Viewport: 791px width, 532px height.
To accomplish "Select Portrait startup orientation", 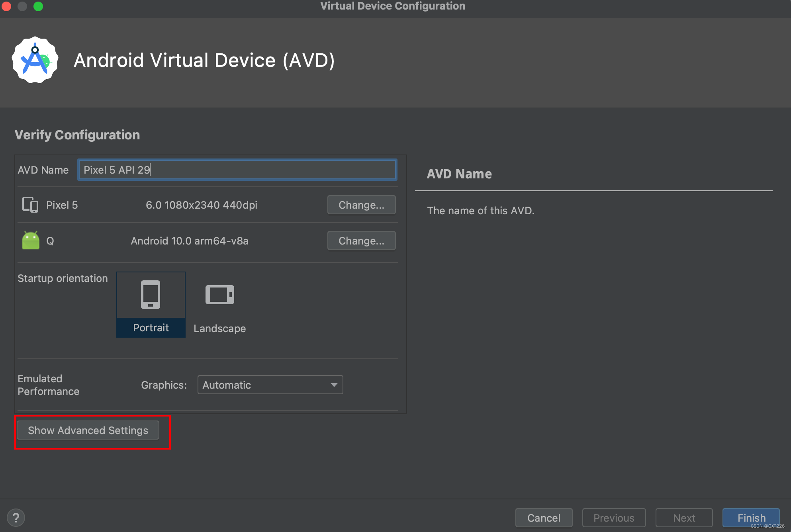I will pyautogui.click(x=151, y=327).
